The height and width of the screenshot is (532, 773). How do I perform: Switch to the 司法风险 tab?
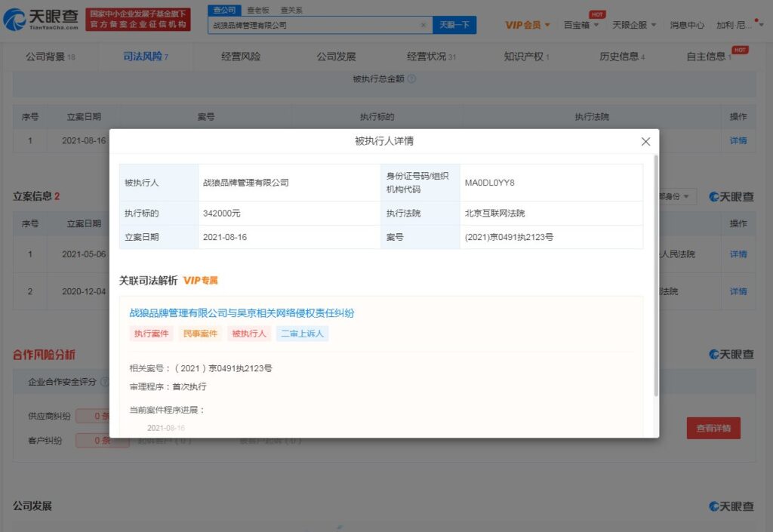146,57
